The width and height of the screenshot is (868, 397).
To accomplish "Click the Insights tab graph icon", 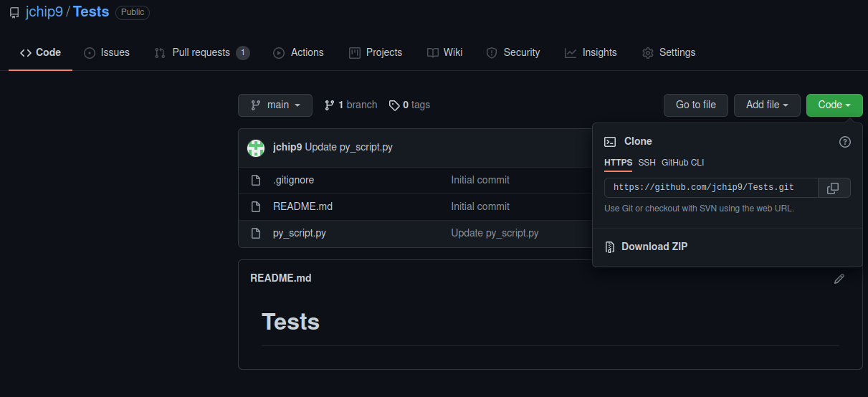I will pos(571,53).
